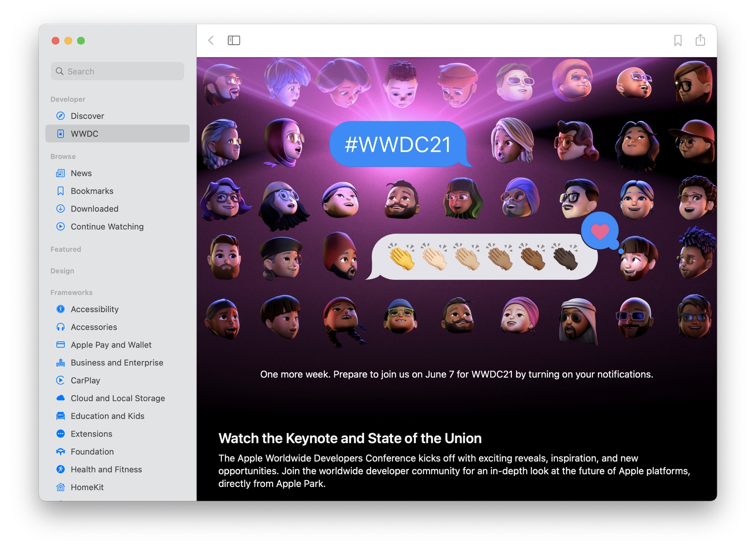Toggle the sidebar with the panel icon
This screenshot has height=548, width=756.
(234, 40)
